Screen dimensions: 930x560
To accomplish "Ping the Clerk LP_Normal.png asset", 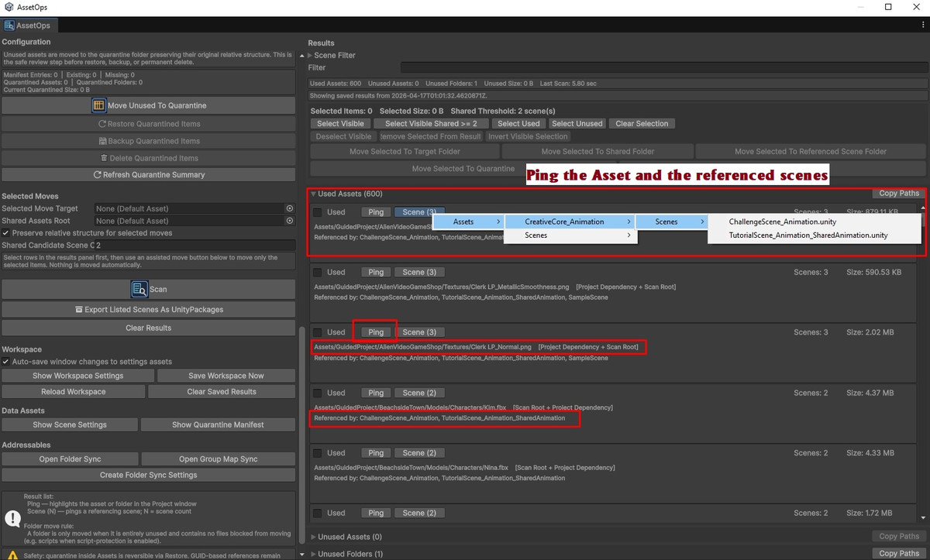I will click(x=376, y=332).
